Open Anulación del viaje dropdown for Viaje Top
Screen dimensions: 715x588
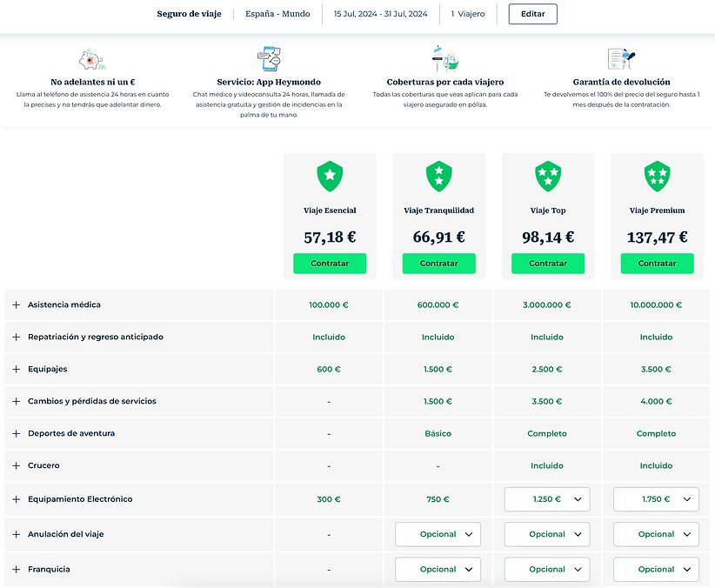[x=547, y=534]
